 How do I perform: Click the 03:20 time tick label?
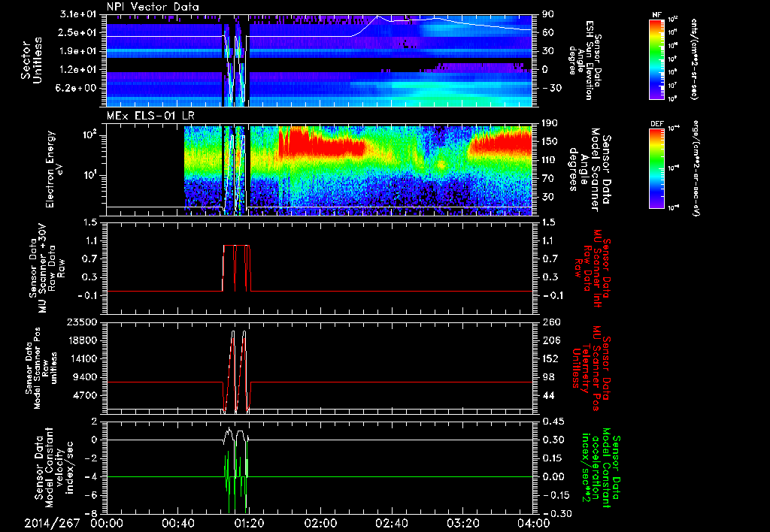coord(462,523)
